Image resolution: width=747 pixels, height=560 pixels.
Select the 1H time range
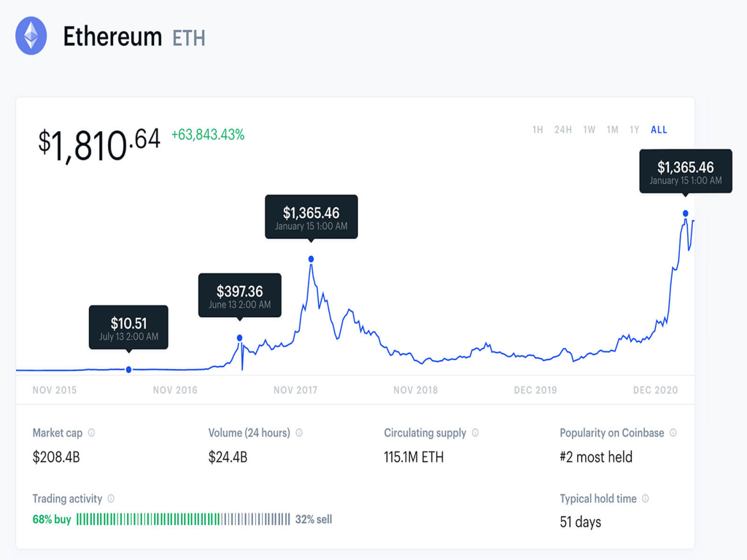tap(538, 130)
